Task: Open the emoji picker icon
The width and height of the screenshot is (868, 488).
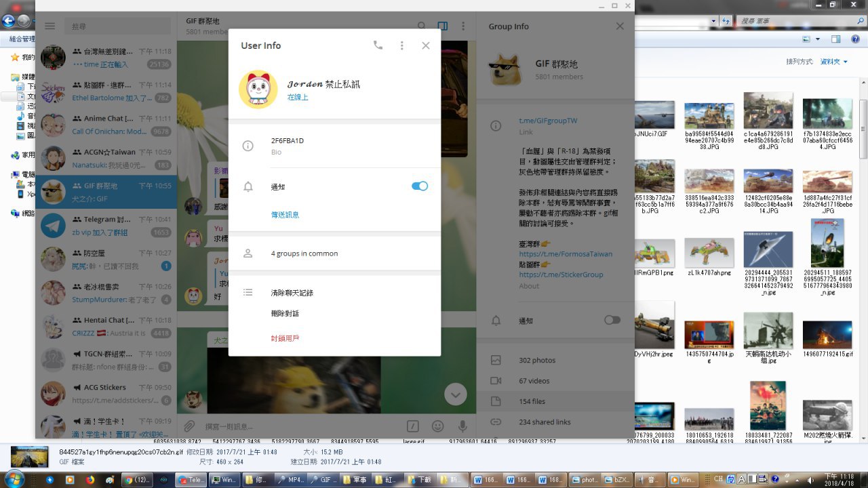Action: [437, 426]
